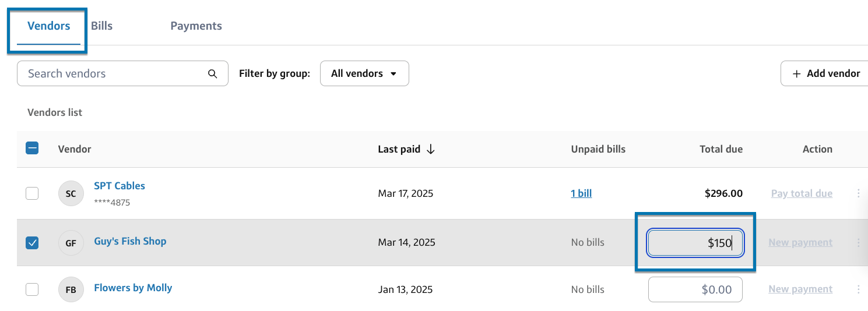Sort by Last paid arrow

[431, 149]
